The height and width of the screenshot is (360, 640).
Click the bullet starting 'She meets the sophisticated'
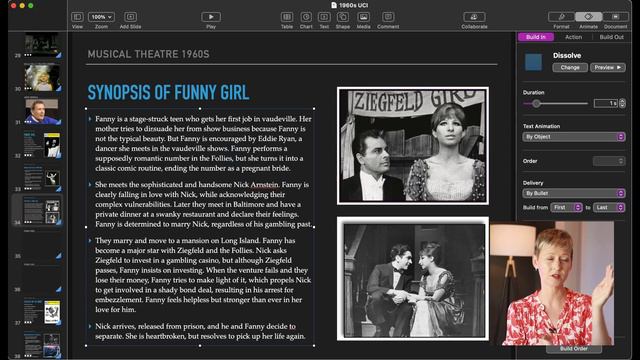pos(203,204)
